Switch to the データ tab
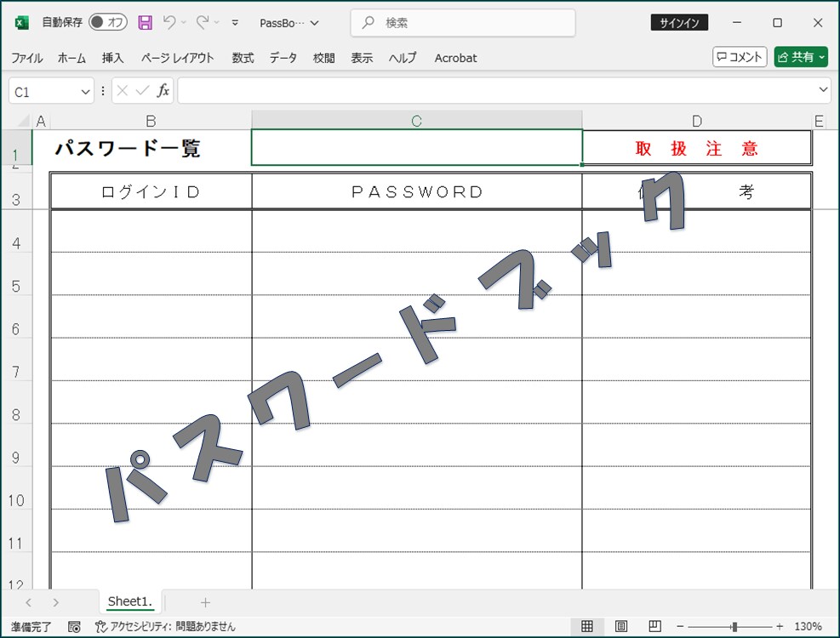 [283, 58]
